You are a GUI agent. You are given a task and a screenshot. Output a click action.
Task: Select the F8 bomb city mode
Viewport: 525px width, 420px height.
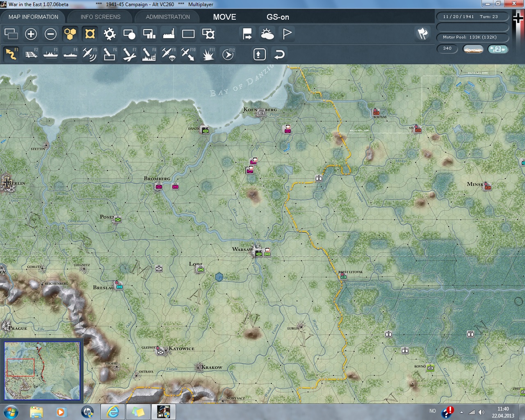[x=149, y=54]
